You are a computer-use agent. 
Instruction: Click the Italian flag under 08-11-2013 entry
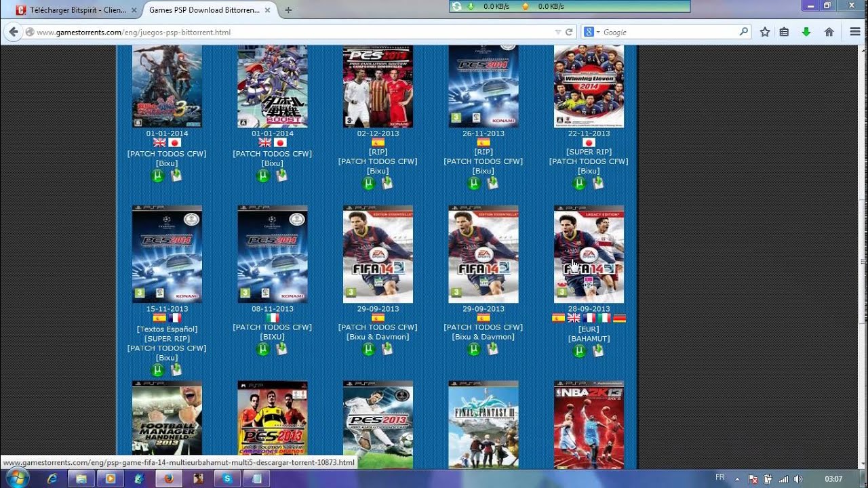click(x=273, y=318)
